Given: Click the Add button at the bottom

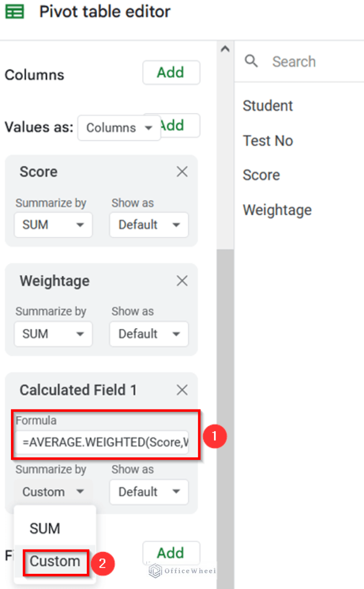Looking at the screenshot, I should pyautogui.click(x=171, y=552).
